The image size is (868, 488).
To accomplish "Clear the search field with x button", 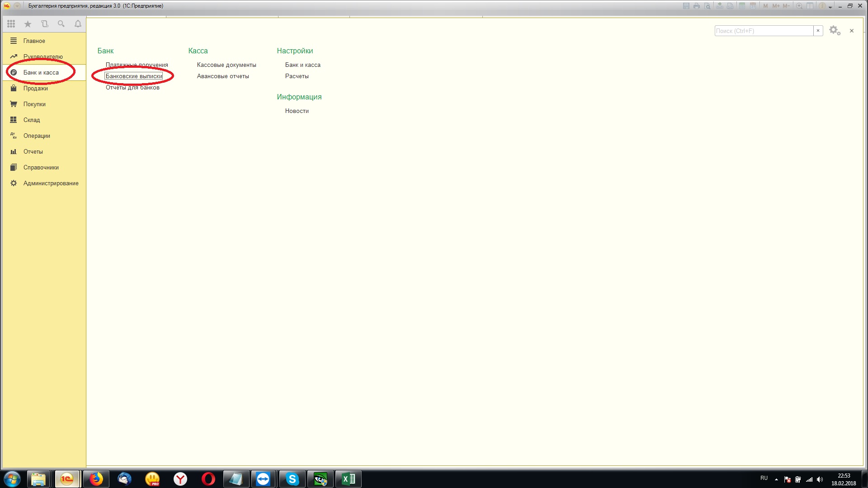I will (x=818, y=31).
